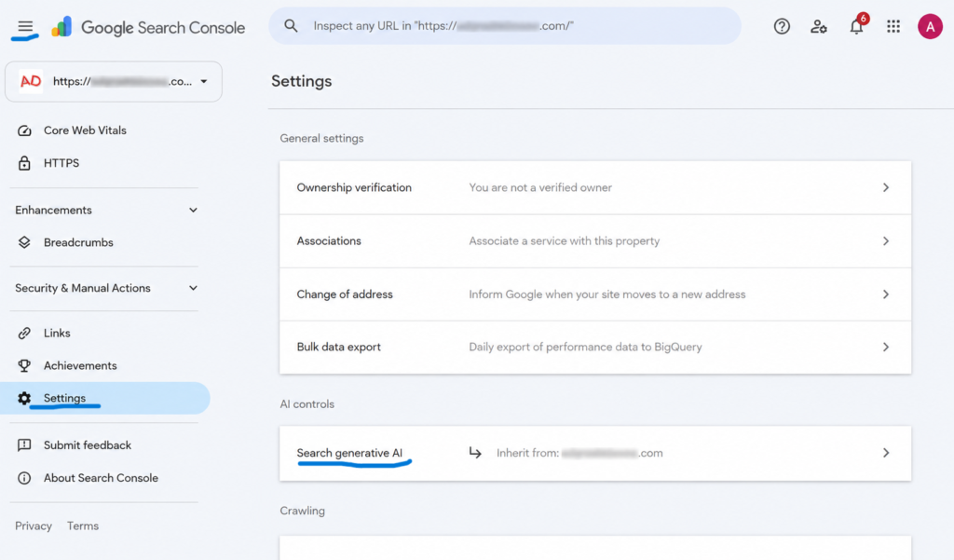954x560 pixels.
Task: Navigate to the Links page
Action: coord(57,333)
